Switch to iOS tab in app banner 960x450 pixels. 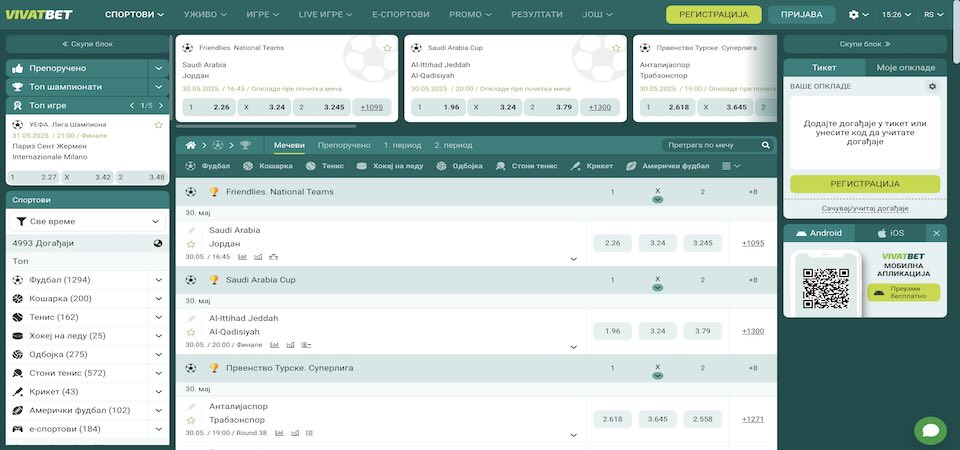click(x=891, y=233)
